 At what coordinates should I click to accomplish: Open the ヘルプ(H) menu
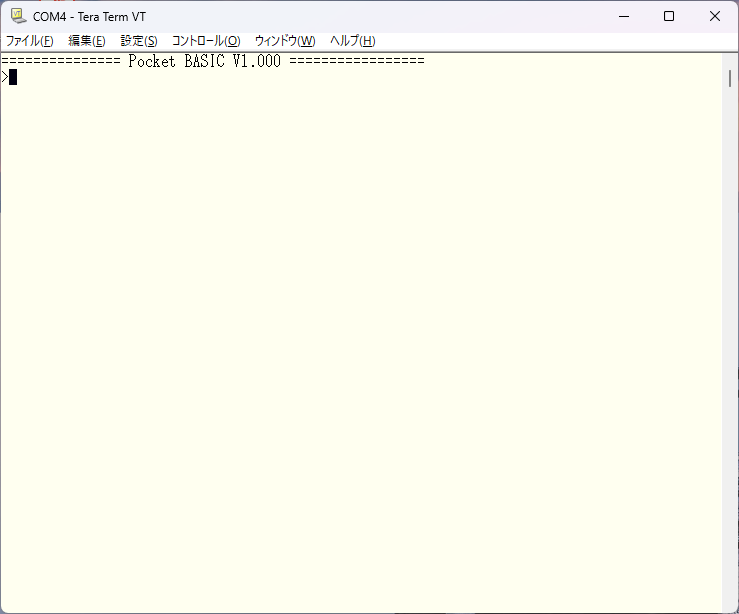click(353, 41)
